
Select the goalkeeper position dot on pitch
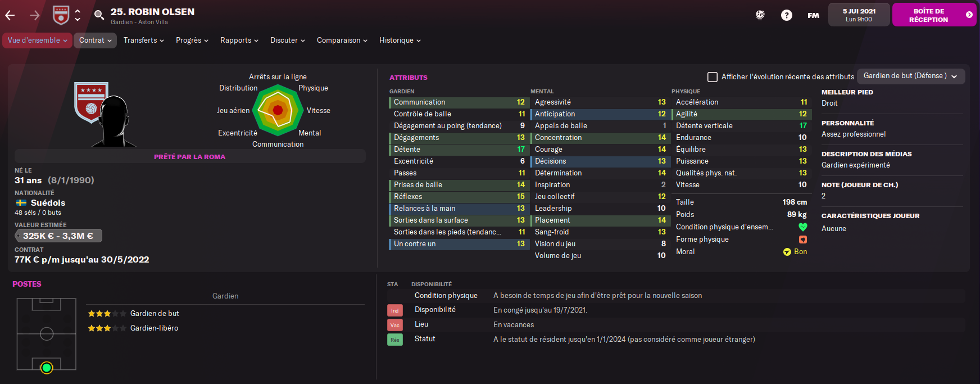pyautogui.click(x=47, y=368)
